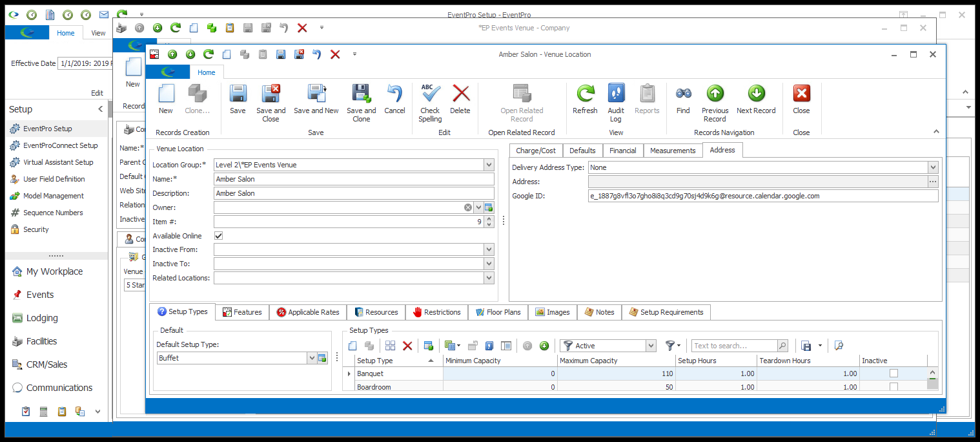Open the Inactive To date dropdown
This screenshot has width=980, height=442.
tap(489, 264)
